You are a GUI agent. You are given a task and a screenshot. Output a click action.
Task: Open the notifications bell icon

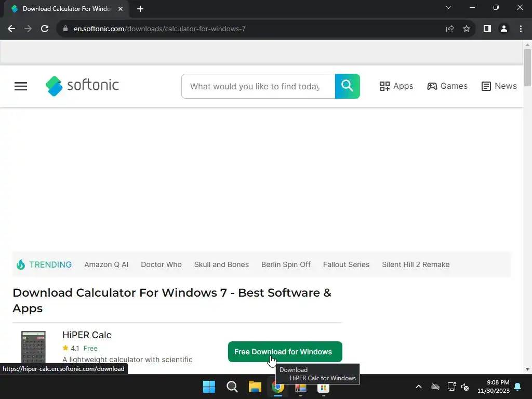[x=518, y=387]
